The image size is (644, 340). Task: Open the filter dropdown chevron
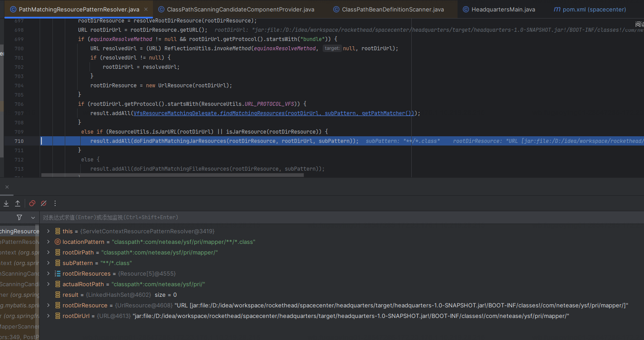(33, 217)
